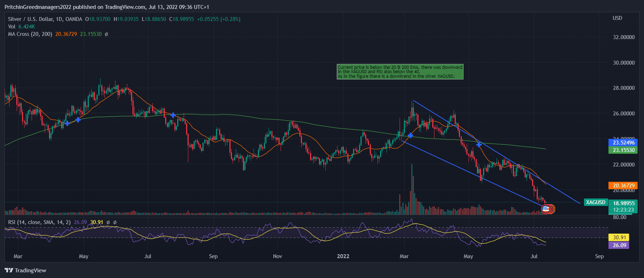This screenshot has height=278, width=644.
Task: Click the high value H19.03935 in header
Action: click(126, 19)
